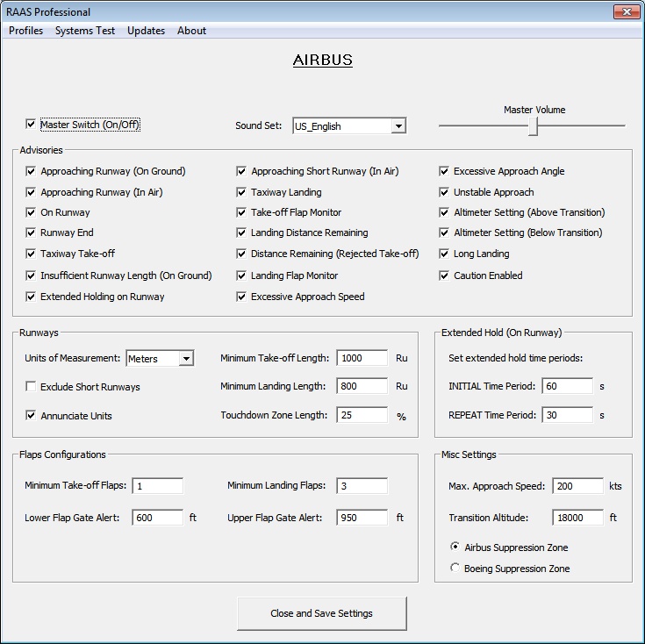Disable the Unstable Approach advisory

pos(444,192)
